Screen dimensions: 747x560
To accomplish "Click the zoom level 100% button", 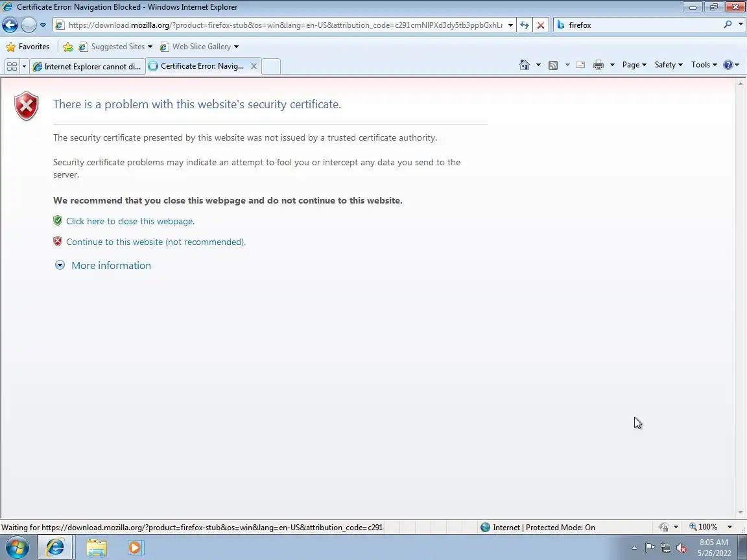I will click(x=703, y=527).
